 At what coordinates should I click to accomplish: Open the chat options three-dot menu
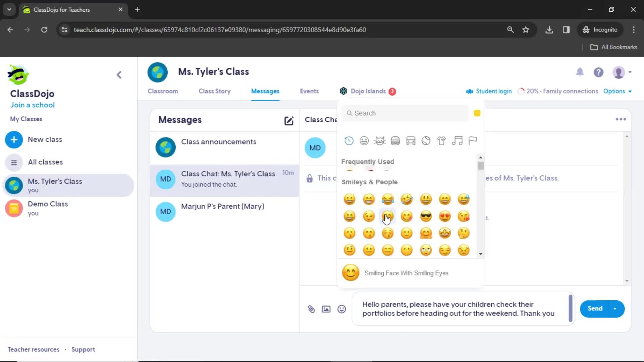pos(621,119)
